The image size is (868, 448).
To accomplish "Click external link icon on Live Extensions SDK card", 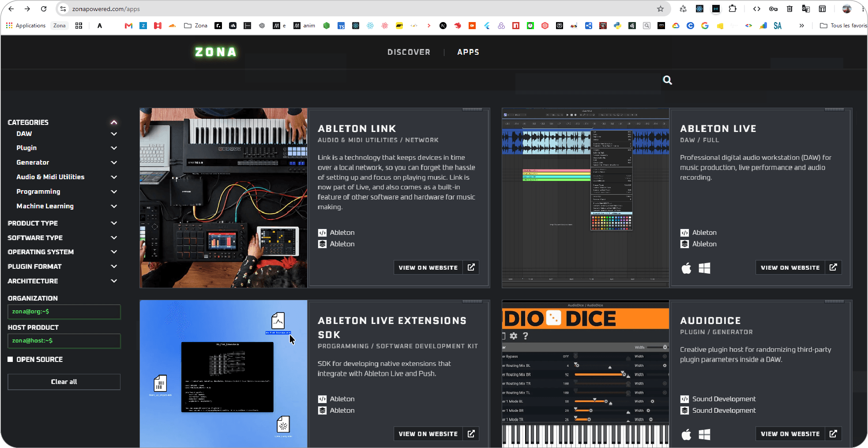I will coord(471,434).
